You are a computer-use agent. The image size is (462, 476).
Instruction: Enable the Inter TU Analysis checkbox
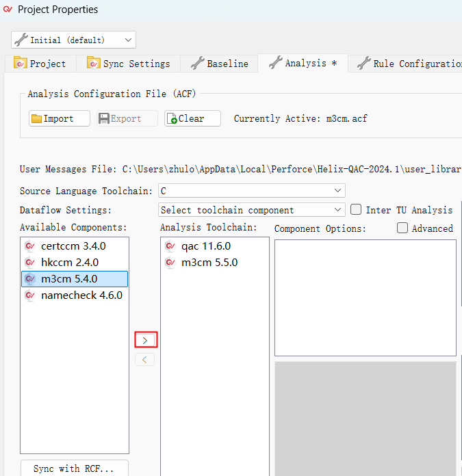tap(356, 210)
